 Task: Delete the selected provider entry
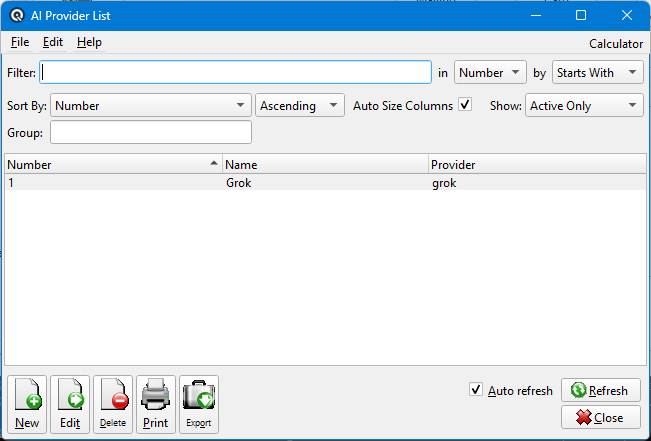coord(113,404)
